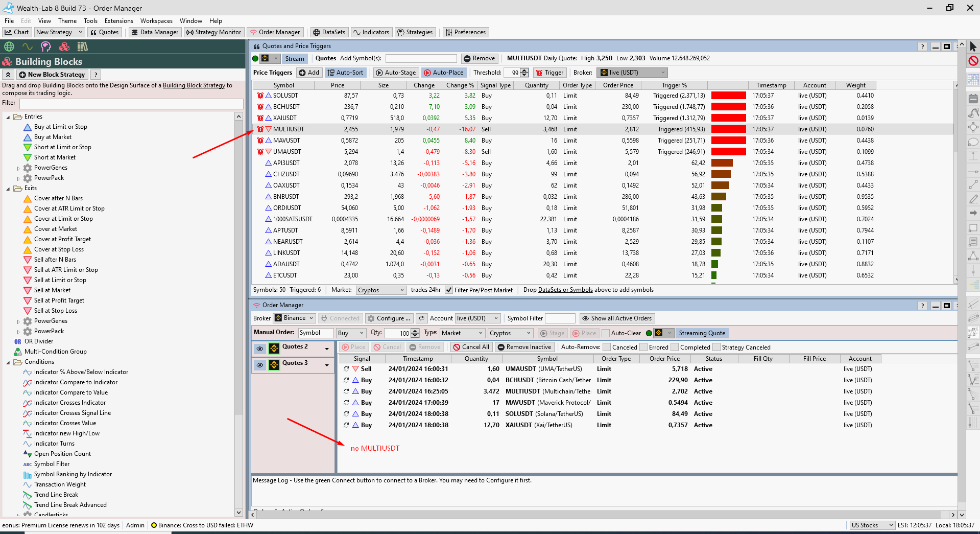Collapse all blocks with double-chevron button

[8, 75]
